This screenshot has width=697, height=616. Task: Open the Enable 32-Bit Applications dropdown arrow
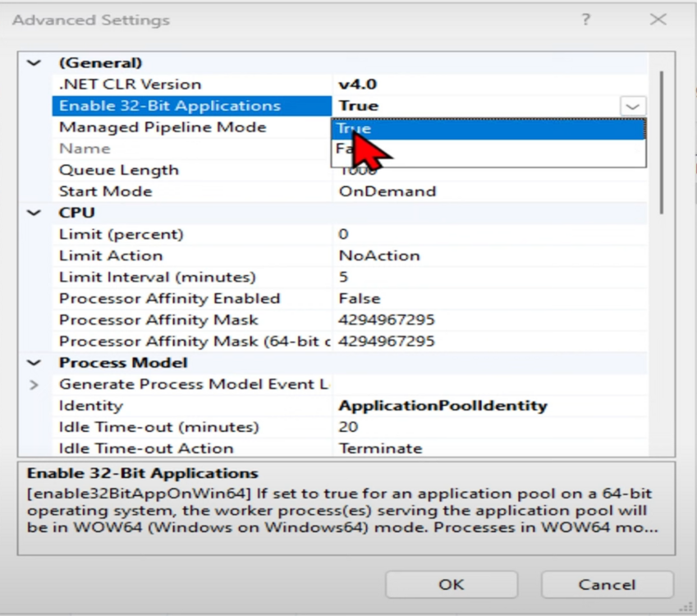coord(632,106)
